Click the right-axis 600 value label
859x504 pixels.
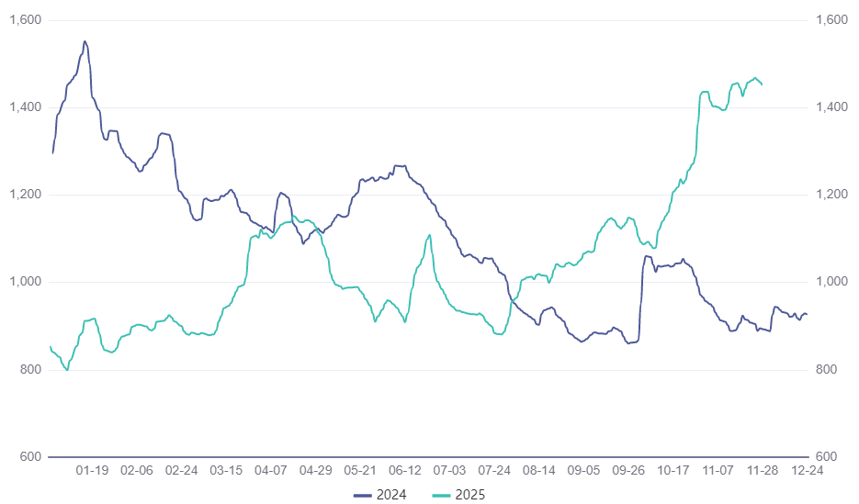click(x=827, y=457)
